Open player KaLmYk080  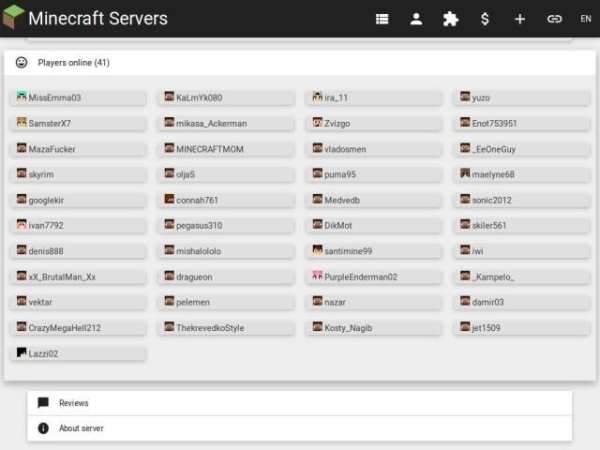coord(226,98)
